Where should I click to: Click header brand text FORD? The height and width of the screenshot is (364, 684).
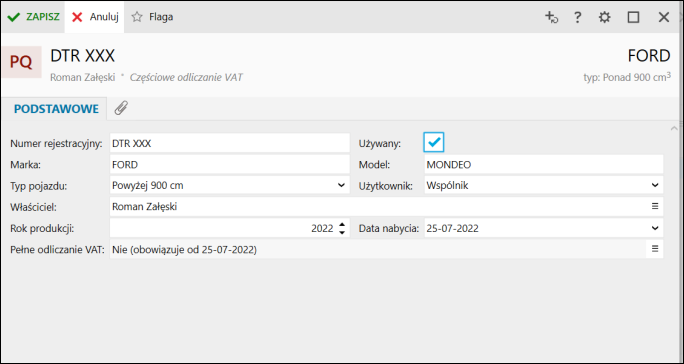point(649,56)
